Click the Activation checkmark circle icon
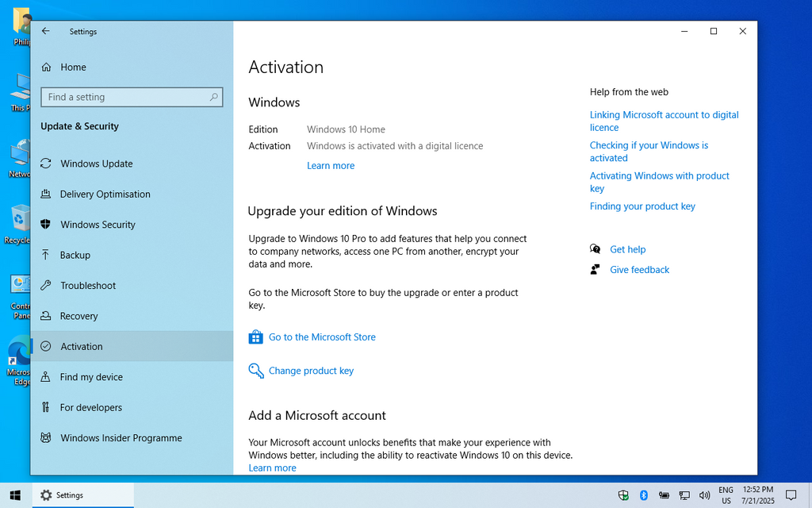The width and height of the screenshot is (812, 508). [x=45, y=346]
